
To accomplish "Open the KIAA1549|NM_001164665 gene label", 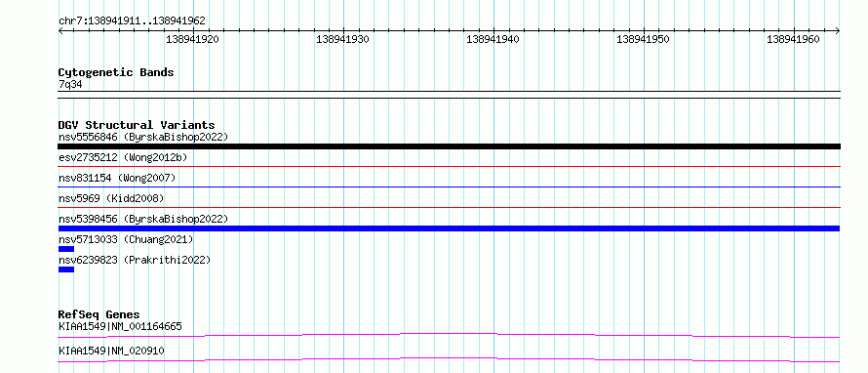I will [120, 326].
